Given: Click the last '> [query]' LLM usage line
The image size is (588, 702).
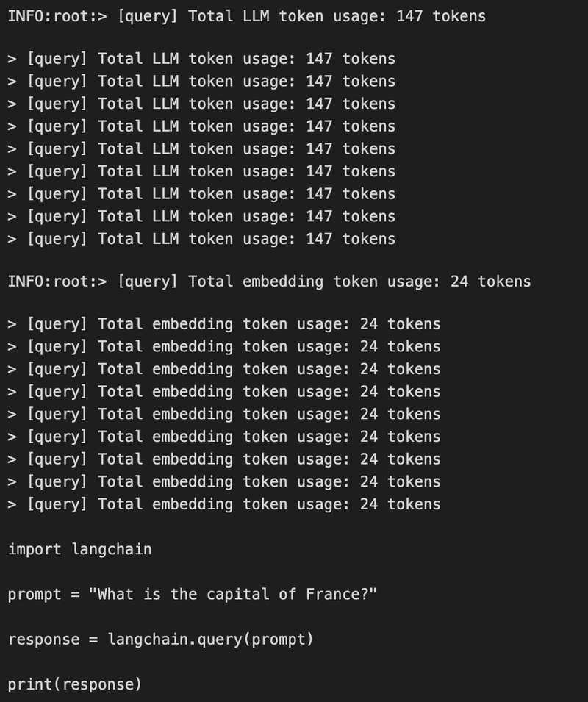Looking at the screenshot, I should 202,239.
